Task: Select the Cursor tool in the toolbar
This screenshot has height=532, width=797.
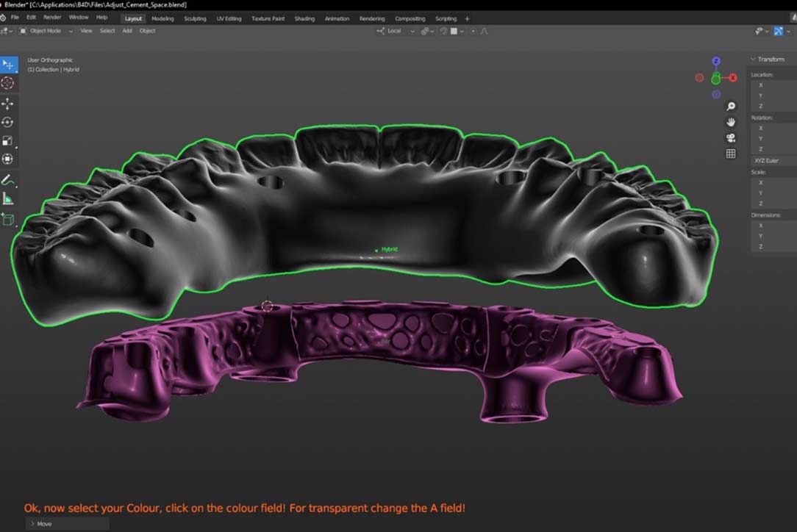Action: pyautogui.click(x=8, y=83)
